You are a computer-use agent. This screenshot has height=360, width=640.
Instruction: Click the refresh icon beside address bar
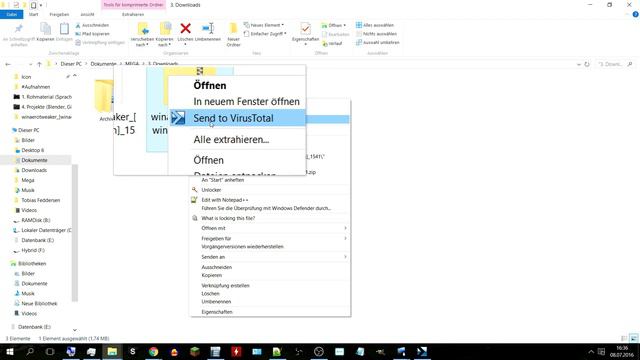point(587,64)
